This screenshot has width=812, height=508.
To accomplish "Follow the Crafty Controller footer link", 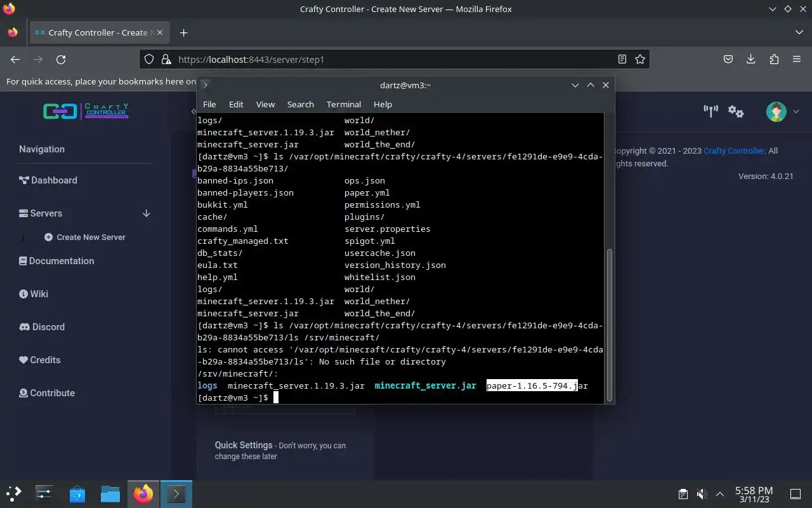I will pos(734,151).
